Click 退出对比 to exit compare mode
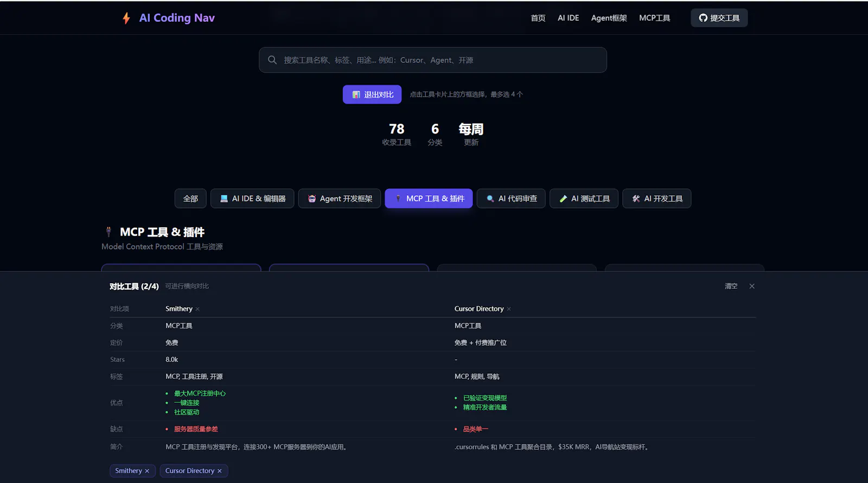The height and width of the screenshot is (483, 868). (x=372, y=94)
